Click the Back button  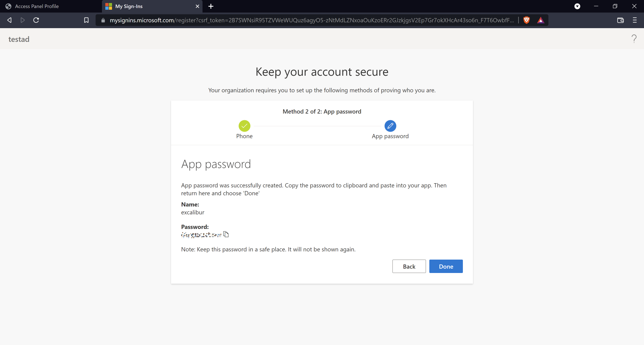click(x=409, y=266)
